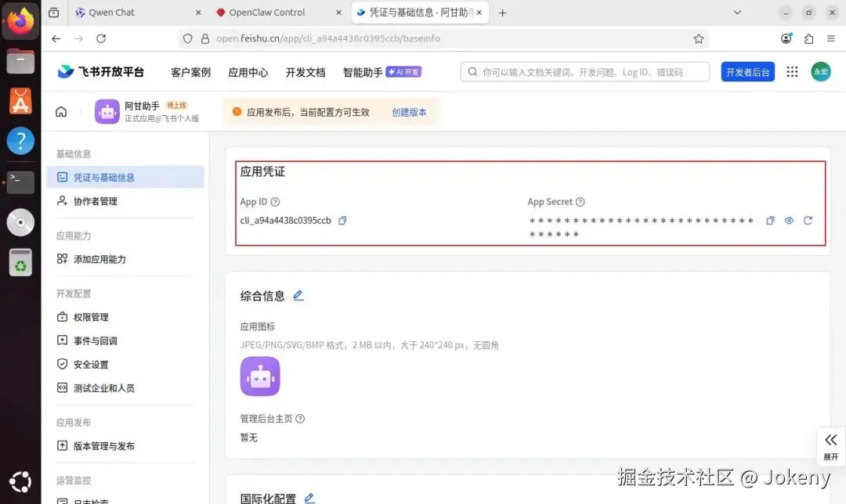The width and height of the screenshot is (846, 504).
Task: Open the Firefox hamburger menu
Action: click(x=831, y=38)
